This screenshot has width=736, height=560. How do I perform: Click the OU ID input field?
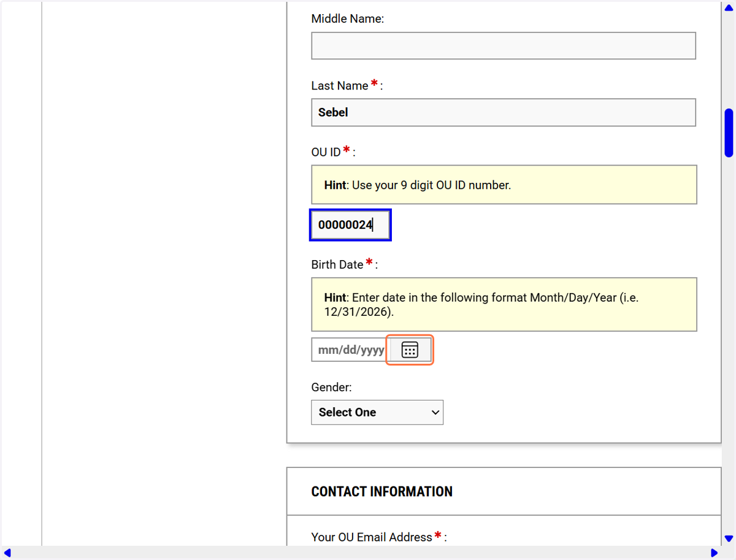[350, 225]
